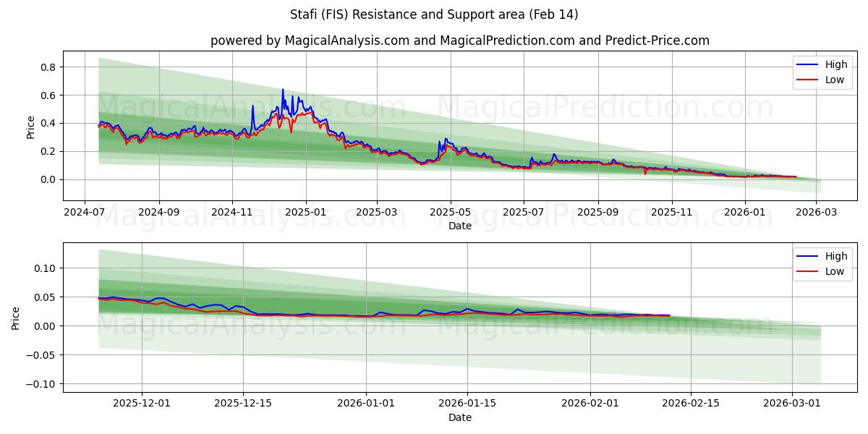Click the bottom chart 'Date' x-axis label
Viewport: 868px width, 434px height.
point(460,417)
